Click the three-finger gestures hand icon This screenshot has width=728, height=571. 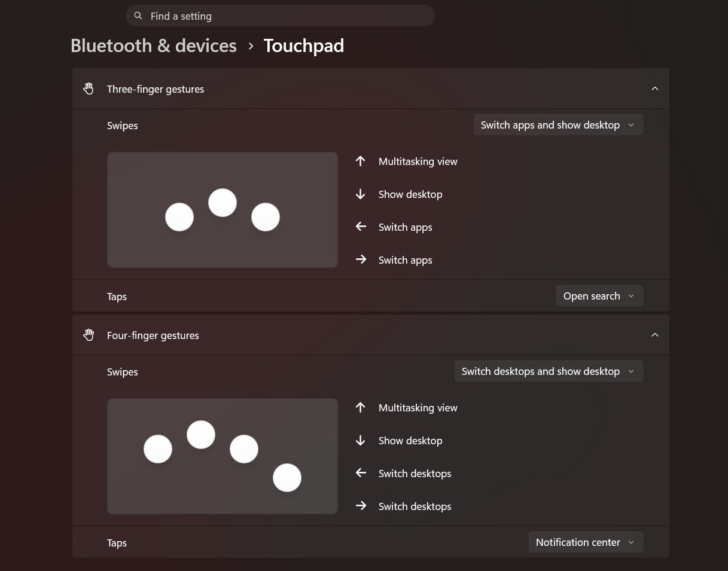[89, 88]
